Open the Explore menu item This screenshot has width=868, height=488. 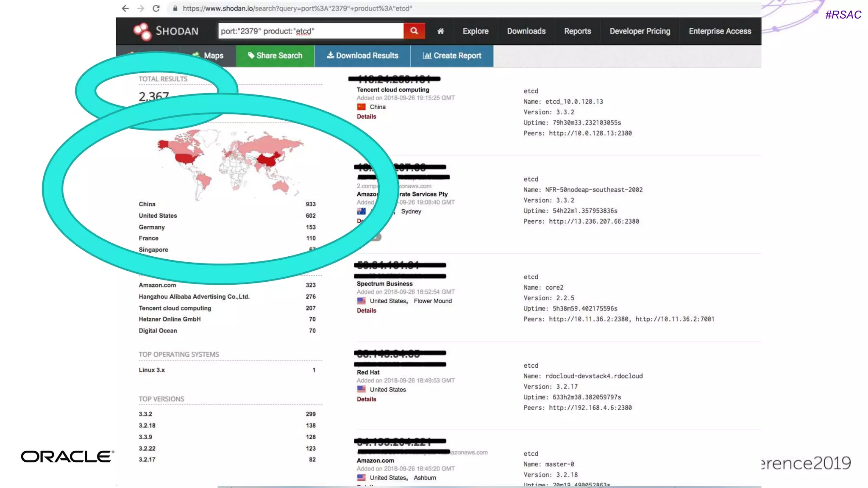(475, 31)
